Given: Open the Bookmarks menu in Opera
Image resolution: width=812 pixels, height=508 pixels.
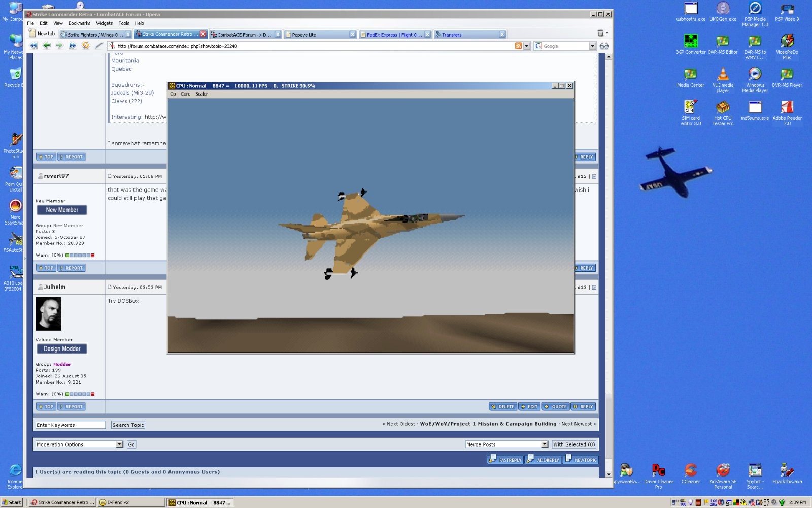Looking at the screenshot, I should 79,23.
